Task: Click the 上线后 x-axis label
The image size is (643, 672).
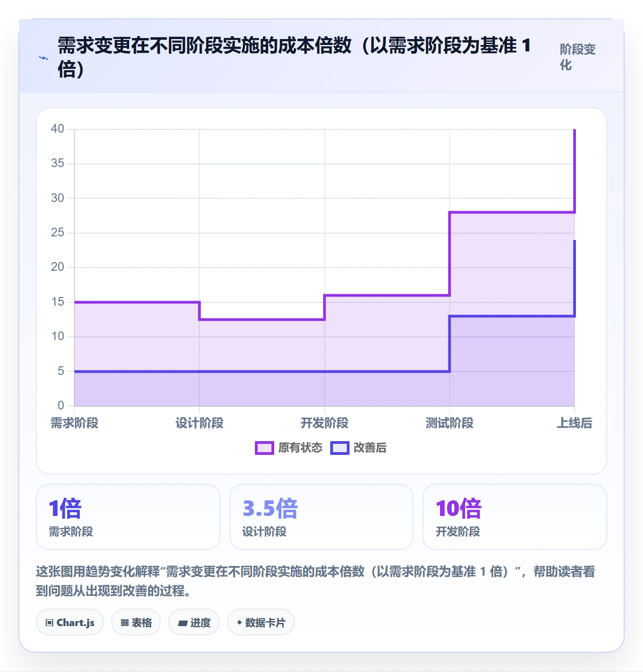Action: (575, 423)
